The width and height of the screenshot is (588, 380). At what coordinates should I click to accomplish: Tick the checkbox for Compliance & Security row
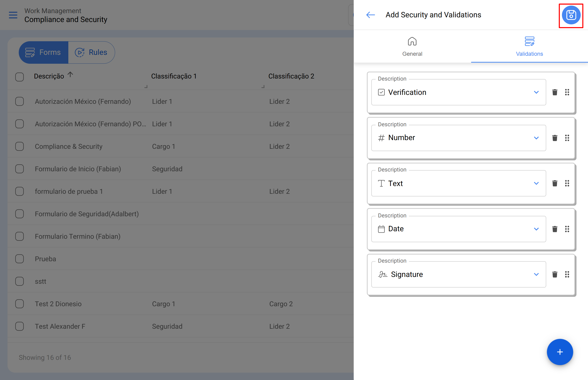click(x=19, y=146)
